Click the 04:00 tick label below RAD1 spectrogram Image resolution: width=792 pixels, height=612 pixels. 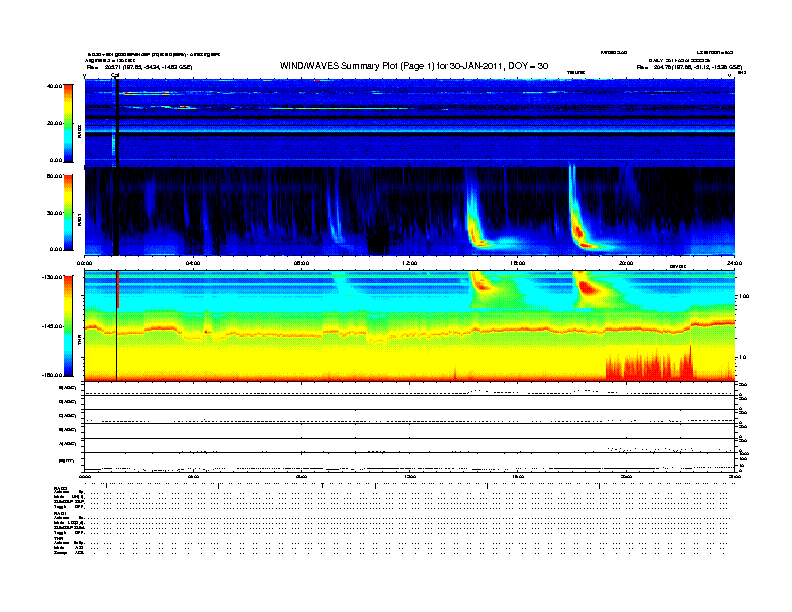[192, 263]
